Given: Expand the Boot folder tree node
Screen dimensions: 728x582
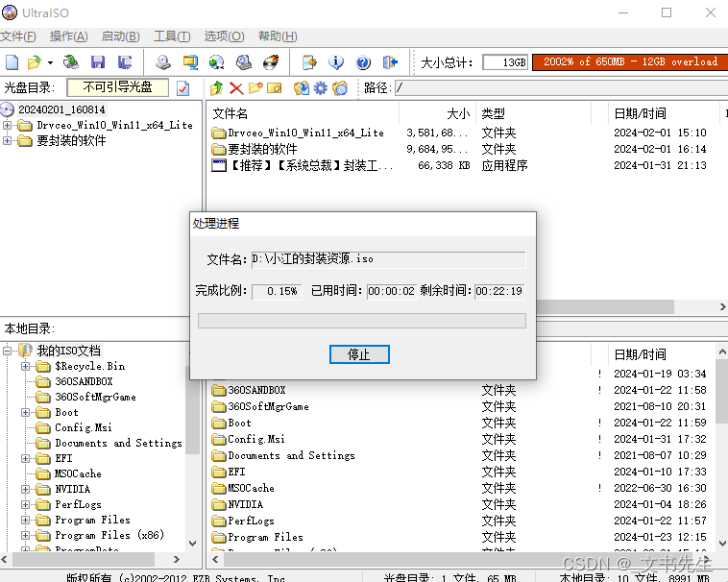Looking at the screenshot, I should (x=26, y=412).
